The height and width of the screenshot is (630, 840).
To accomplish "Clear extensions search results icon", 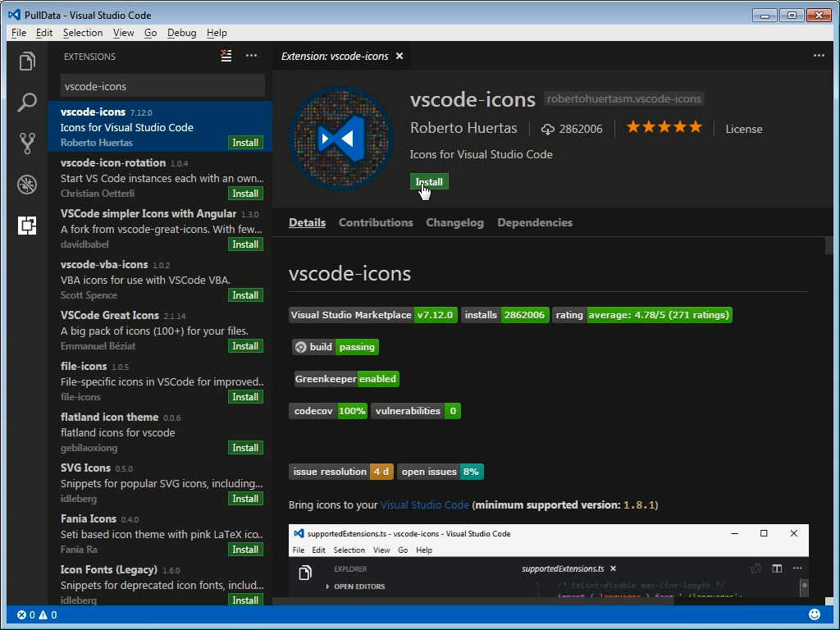I will [x=226, y=56].
